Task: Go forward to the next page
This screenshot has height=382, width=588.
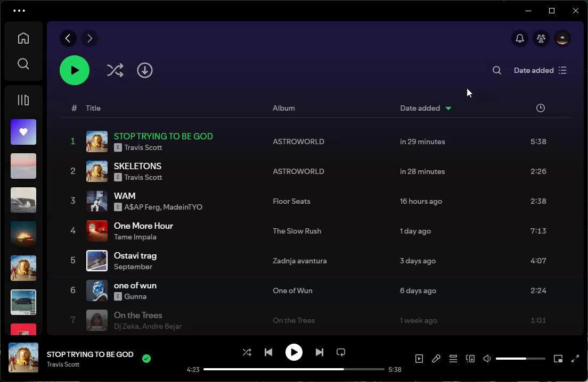Action: pos(89,38)
